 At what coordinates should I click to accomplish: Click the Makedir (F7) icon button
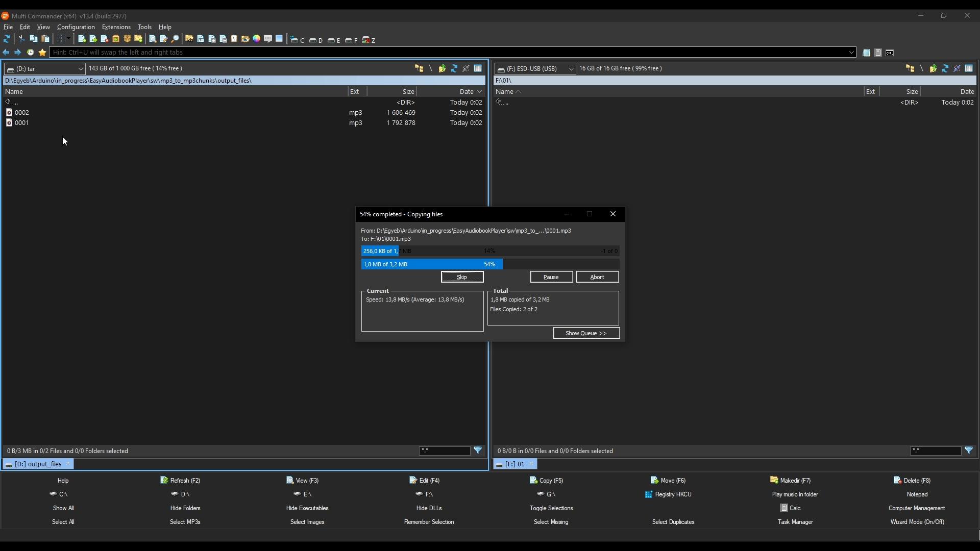[x=773, y=480]
